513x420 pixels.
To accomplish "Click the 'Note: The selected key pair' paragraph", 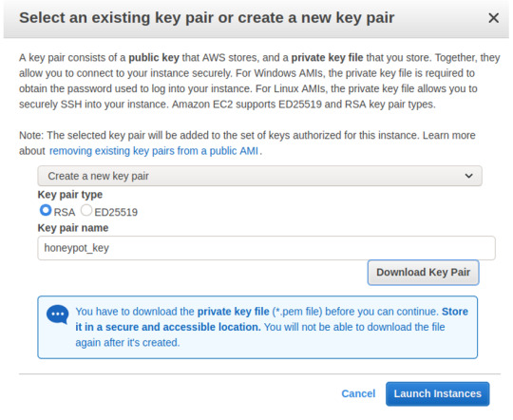I will click(x=247, y=143).
